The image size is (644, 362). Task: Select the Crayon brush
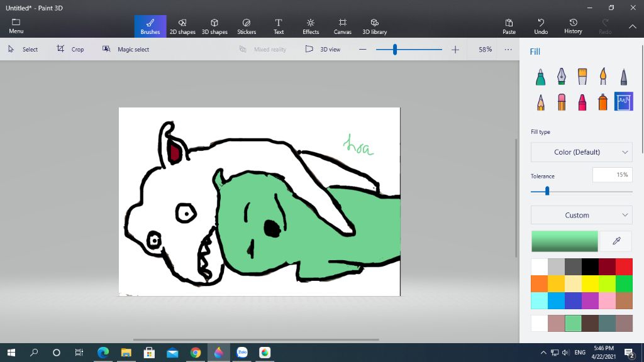(582, 102)
